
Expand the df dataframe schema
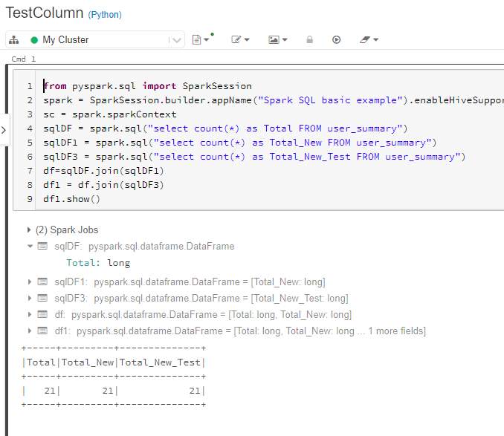(x=30, y=315)
